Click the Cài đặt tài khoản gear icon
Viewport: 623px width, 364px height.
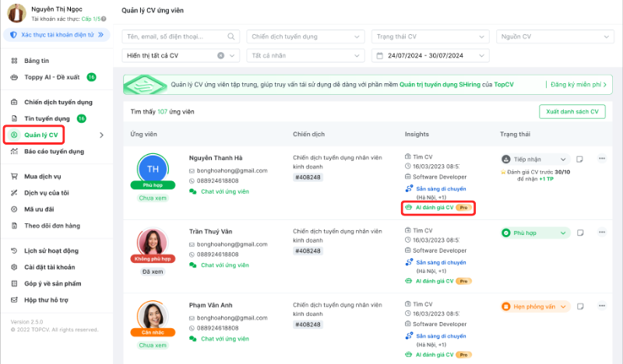point(14,267)
